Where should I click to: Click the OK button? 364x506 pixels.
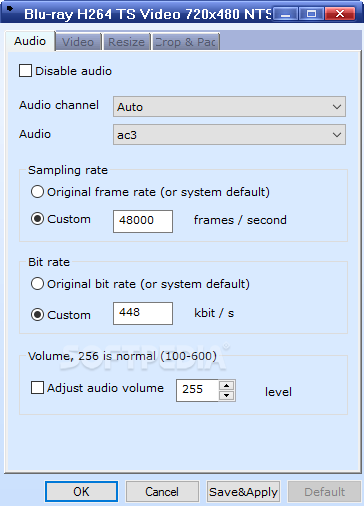[x=81, y=491]
